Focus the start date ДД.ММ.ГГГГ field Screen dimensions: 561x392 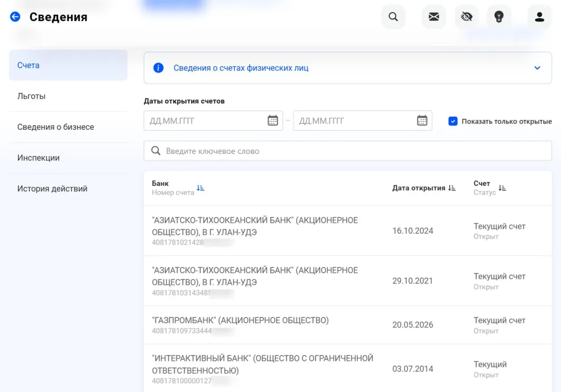(213, 121)
